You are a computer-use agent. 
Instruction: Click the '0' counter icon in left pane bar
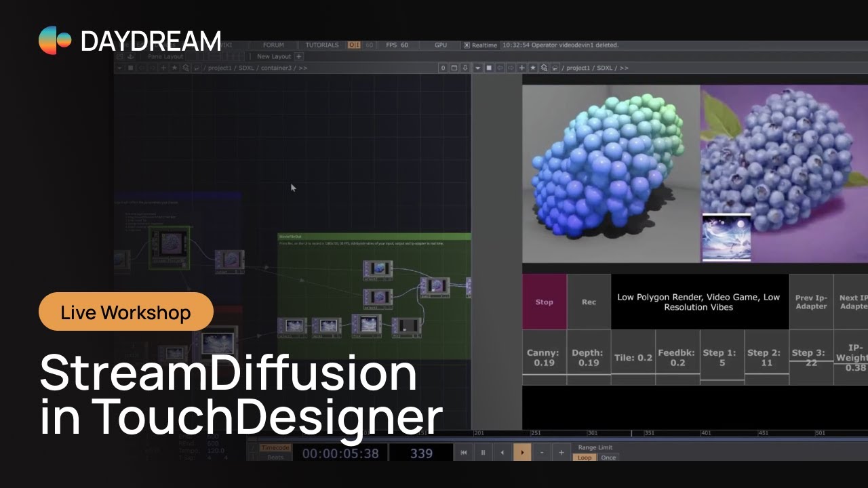443,68
